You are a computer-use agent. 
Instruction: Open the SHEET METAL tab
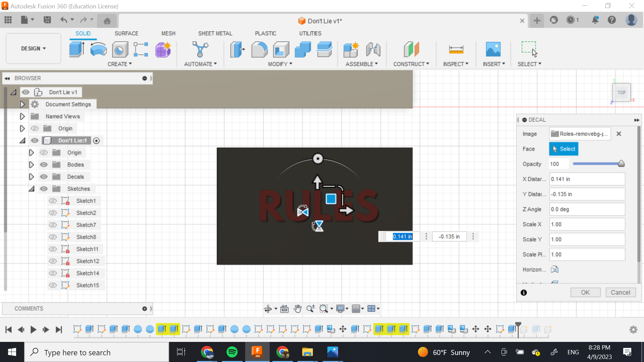(x=215, y=33)
